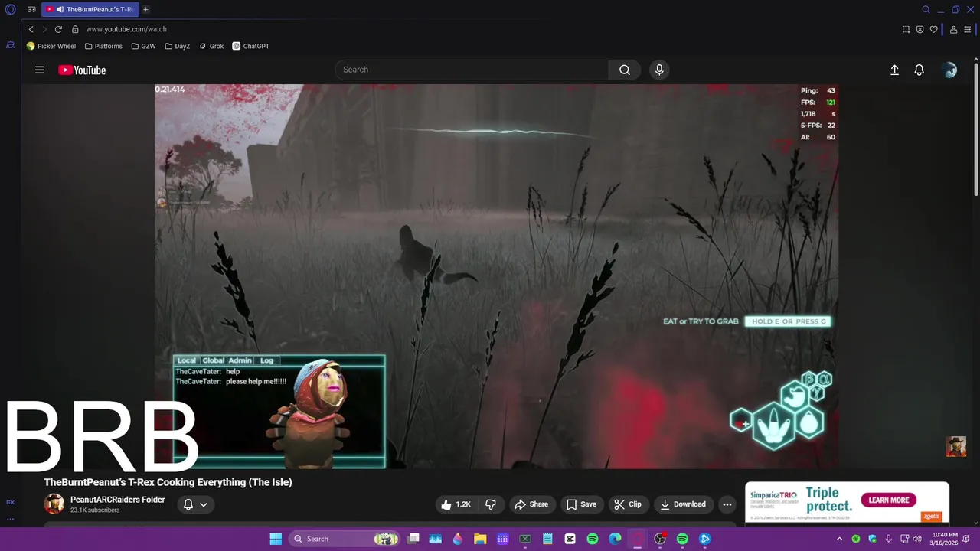
Task: Toggle channel notification bell subscription
Action: coord(188,504)
